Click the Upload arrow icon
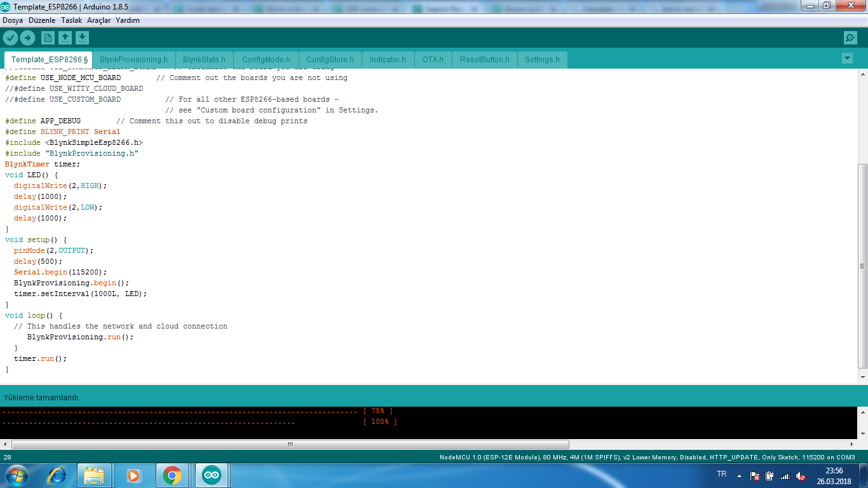The width and height of the screenshot is (868, 488). click(x=27, y=38)
